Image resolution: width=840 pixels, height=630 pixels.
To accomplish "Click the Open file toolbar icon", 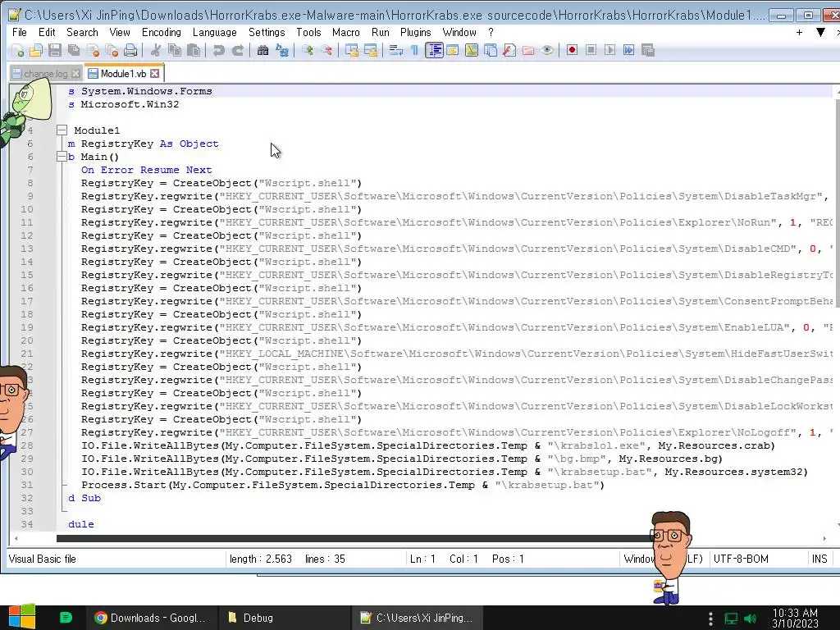I will (36, 50).
